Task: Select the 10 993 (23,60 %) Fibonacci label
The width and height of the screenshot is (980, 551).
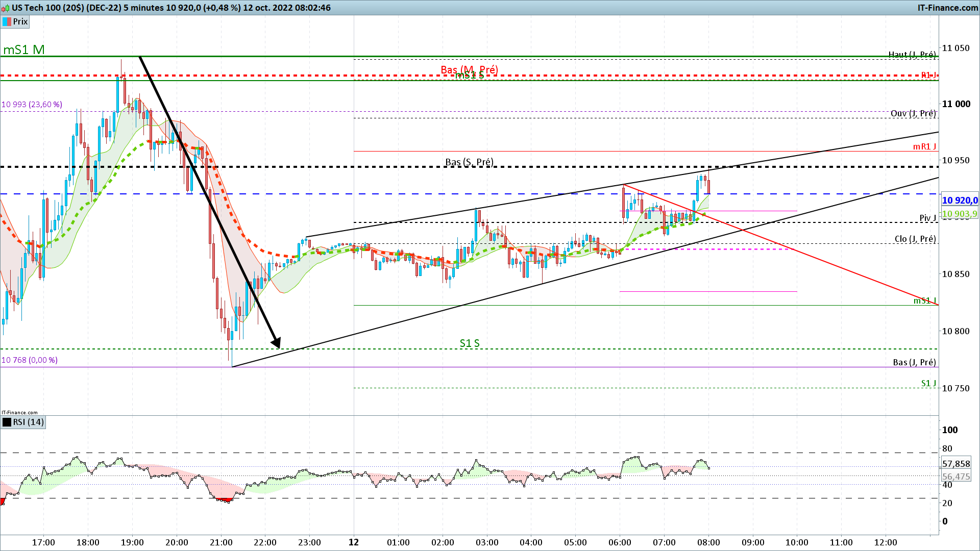Action: tap(32, 105)
